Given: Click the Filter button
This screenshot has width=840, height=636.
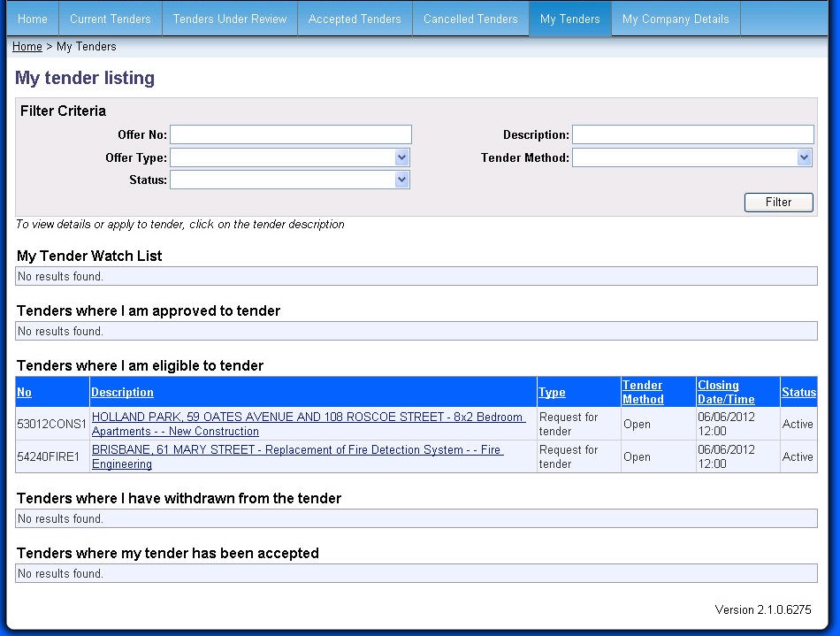Looking at the screenshot, I should (x=778, y=202).
